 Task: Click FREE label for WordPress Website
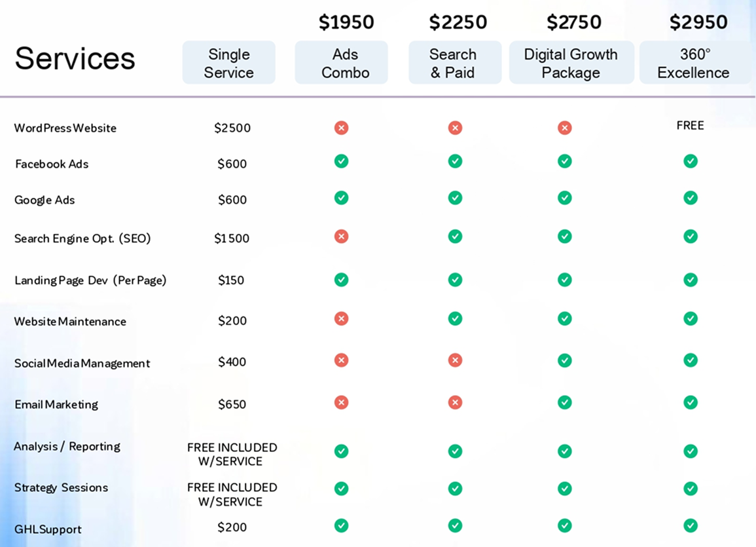point(690,125)
